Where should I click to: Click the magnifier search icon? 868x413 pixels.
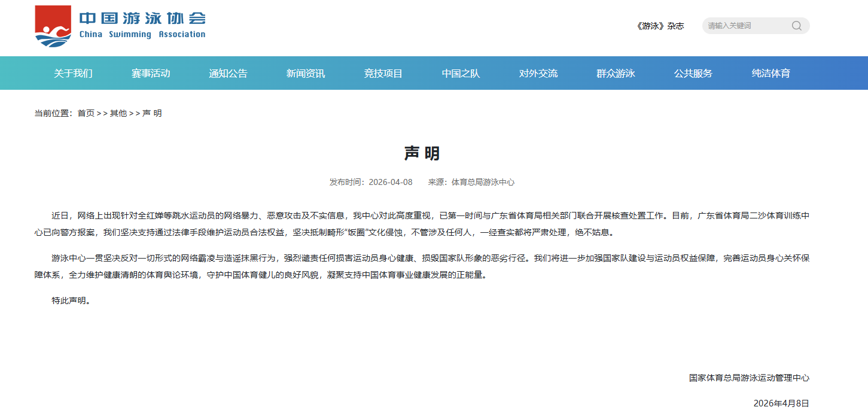click(796, 26)
